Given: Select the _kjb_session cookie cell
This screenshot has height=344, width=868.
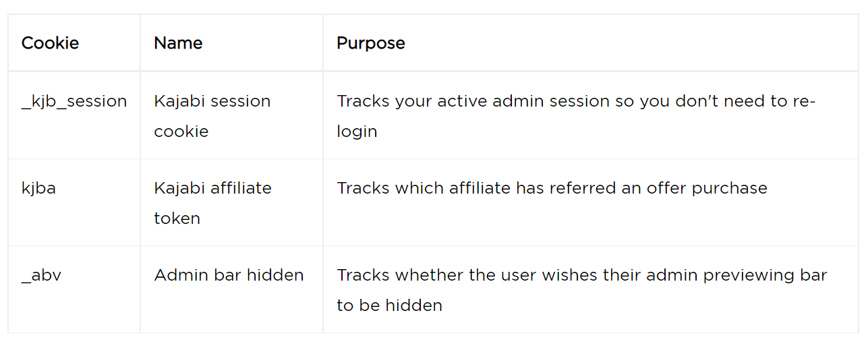Looking at the screenshot, I should point(74,101).
